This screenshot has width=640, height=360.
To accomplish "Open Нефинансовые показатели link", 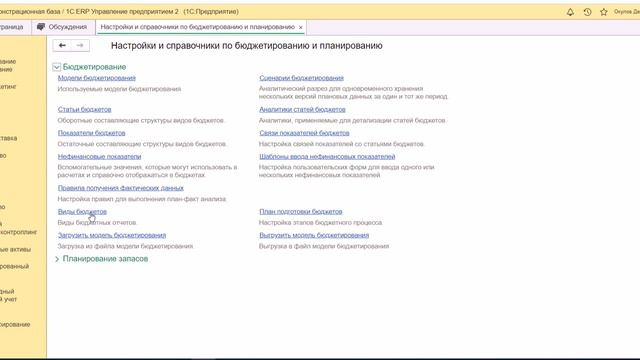I will coord(100,156).
